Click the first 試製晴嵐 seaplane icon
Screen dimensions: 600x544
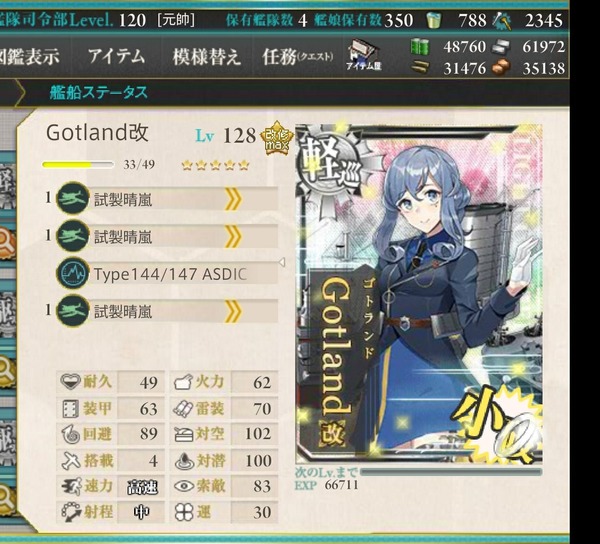[73, 198]
